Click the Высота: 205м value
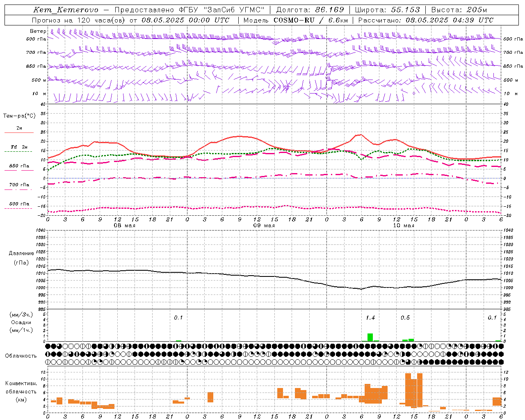Viewport: 525px width, 420px height. click(459, 10)
